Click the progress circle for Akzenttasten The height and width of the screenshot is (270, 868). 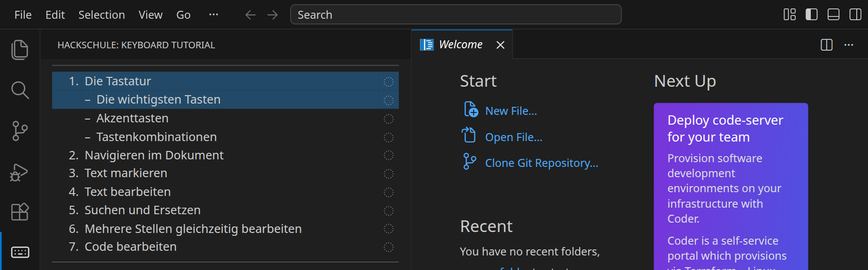click(x=389, y=119)
